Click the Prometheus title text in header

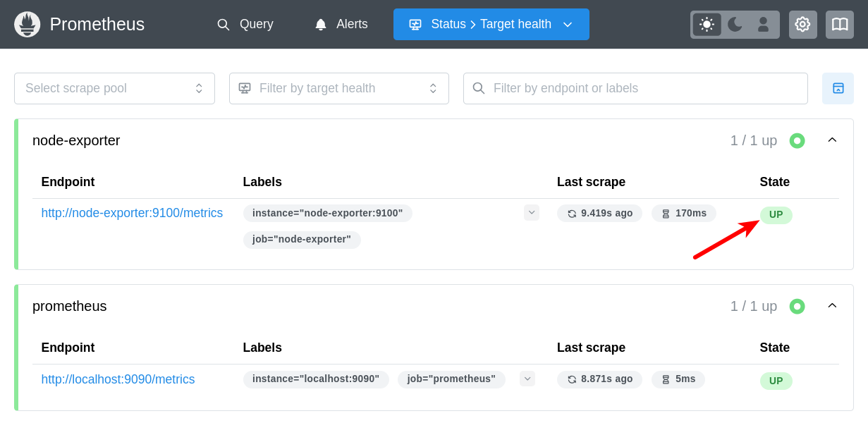(97, 24)
